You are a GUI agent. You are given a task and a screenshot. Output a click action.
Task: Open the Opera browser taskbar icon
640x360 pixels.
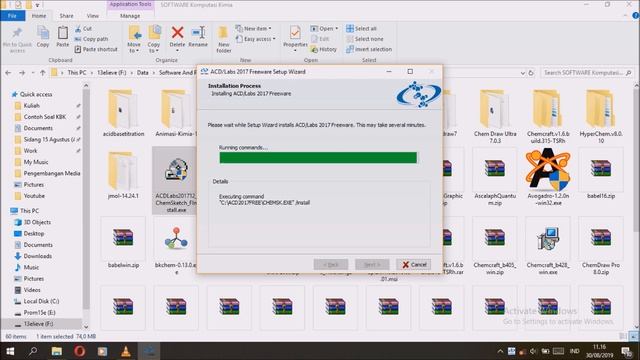point(80,351)
